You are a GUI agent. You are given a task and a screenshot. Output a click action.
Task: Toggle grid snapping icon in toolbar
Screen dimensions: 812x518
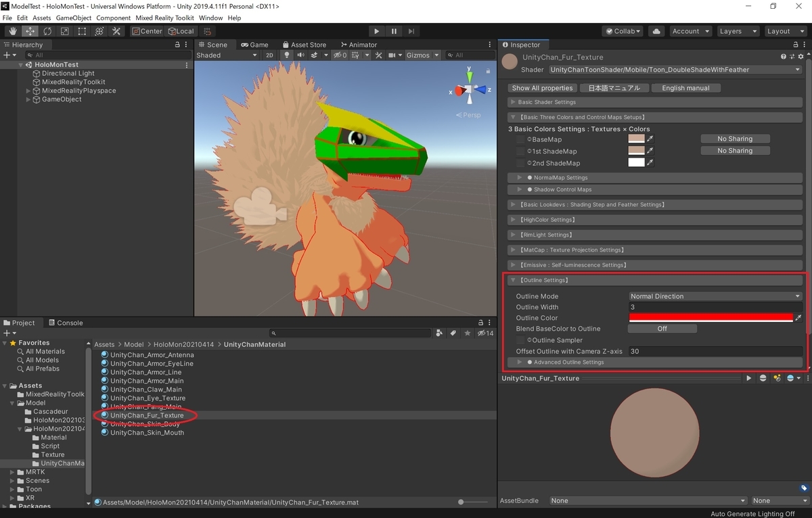click(207, 31)
